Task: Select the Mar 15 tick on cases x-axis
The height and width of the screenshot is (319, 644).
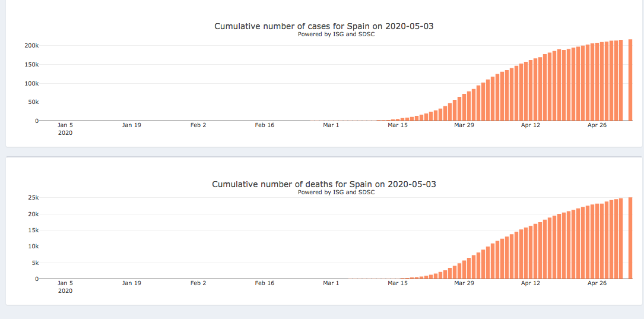Action: (x=398, y=125)
